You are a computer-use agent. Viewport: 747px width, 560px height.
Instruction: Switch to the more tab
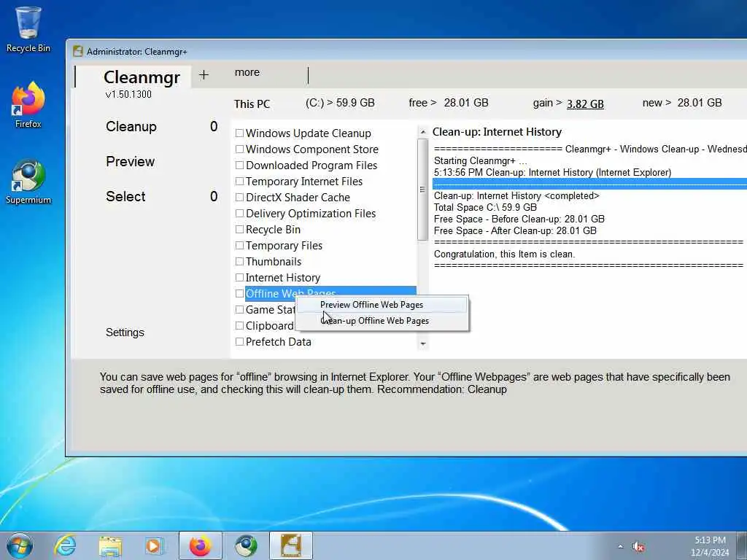(x=247, y=72)
